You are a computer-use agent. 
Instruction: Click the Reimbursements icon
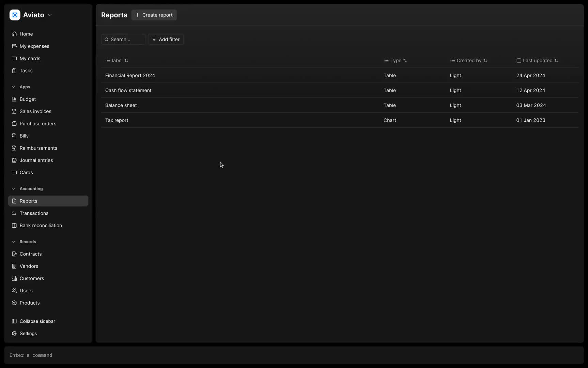click(x=14, y=148)
